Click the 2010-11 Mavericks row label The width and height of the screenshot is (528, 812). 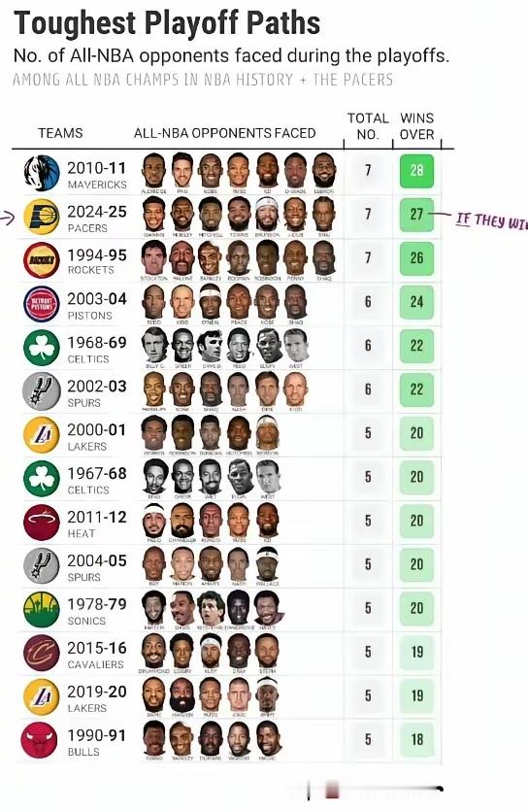click(97, 175)
